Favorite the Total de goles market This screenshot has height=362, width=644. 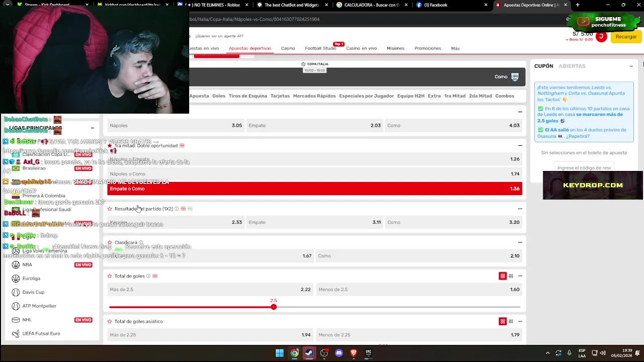pos(110,276)
